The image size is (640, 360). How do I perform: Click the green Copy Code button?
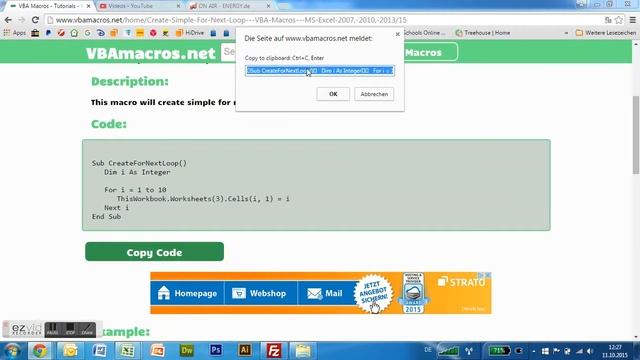(154, 252)
